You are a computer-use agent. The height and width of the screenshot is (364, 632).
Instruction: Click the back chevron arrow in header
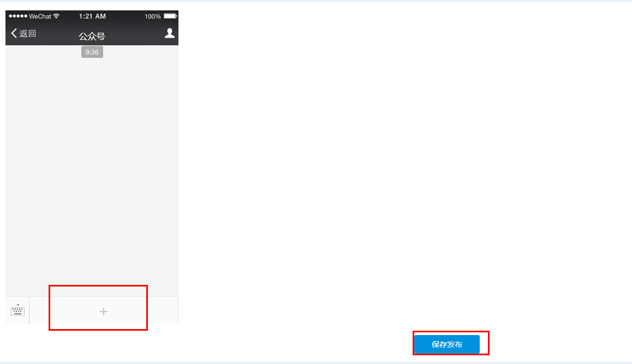point(14,33)
